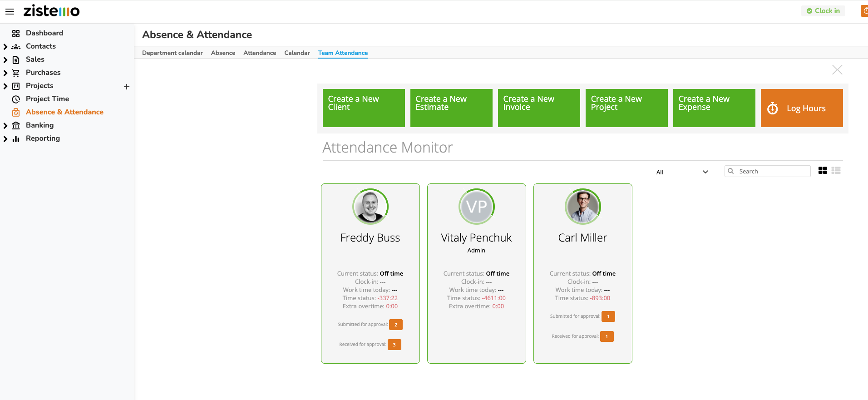Click the Dashboard grid icon

tap(16, 33)
